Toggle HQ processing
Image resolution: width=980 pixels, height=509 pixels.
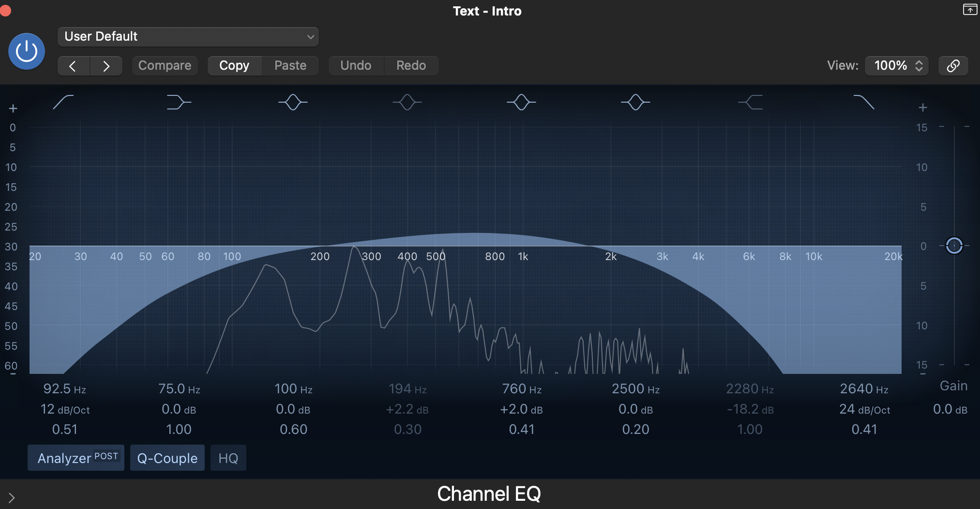click(x=228, y=457)
